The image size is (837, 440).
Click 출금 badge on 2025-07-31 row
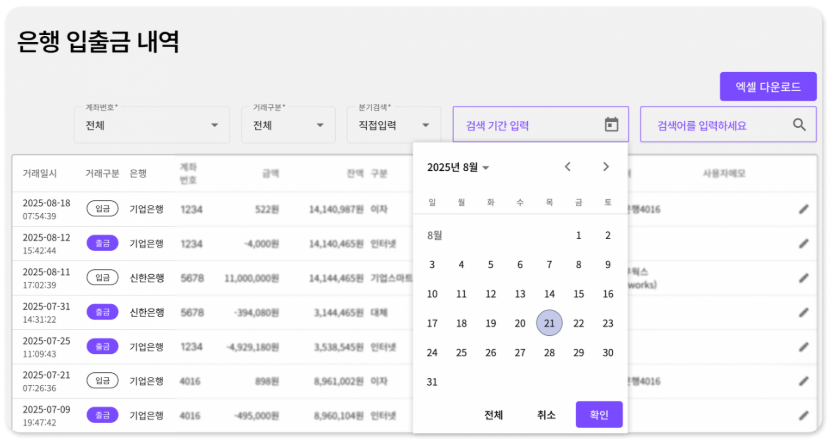[102, 312]
